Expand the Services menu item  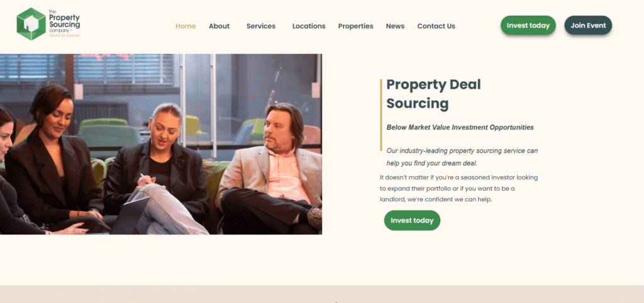[x=261, y=26]
